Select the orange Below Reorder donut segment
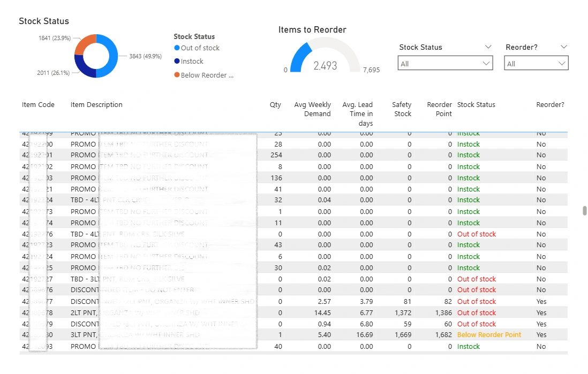Viewport: 588px width, 374px height. [x=83, y=43]
